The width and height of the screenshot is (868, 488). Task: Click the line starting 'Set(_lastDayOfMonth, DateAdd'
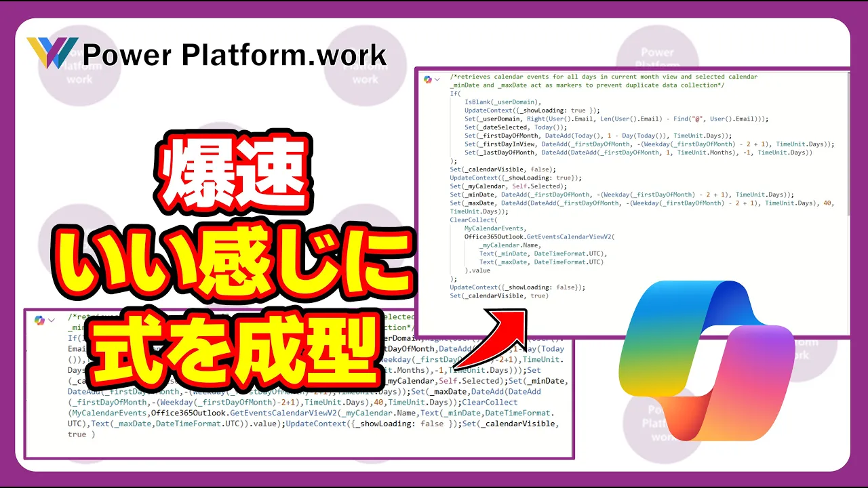click(638, 152)
